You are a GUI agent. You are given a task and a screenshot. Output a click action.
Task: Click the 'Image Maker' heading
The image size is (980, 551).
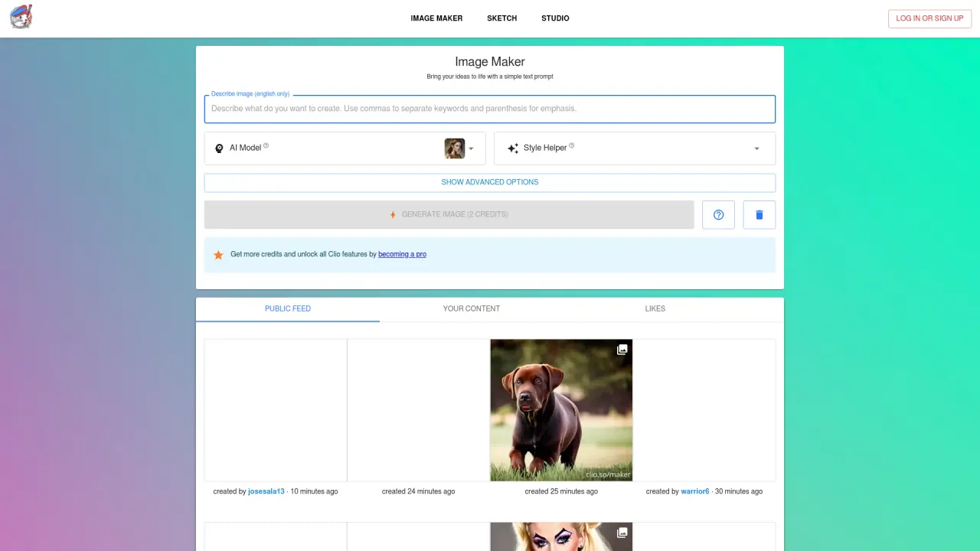point(490,62)
